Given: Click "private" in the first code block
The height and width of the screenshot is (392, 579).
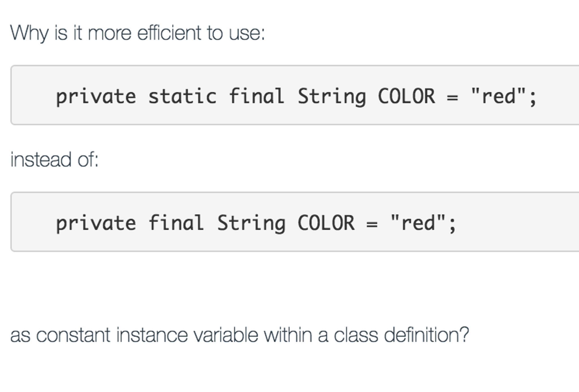Looking at the screenshot, I should [96, 97].
